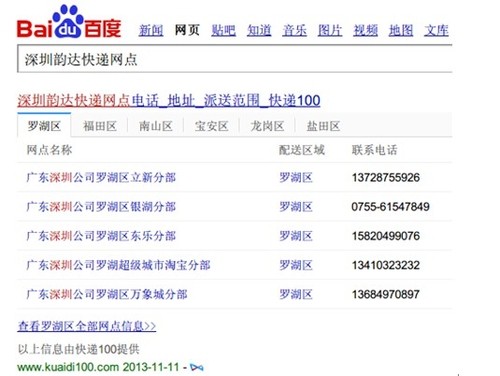Click phone number 13410323232
Image resolution: width=500 pixels, height=376 pixels.
tap(386, 265)
